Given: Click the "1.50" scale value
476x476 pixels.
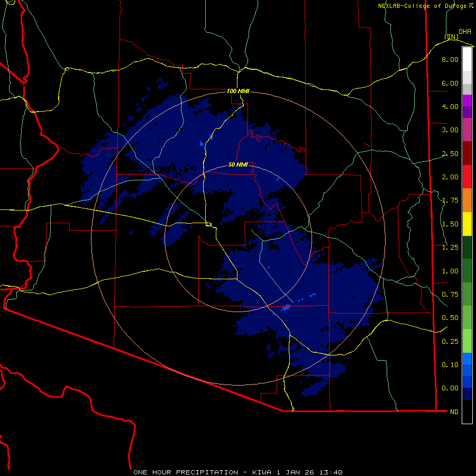Looking at the screenshot, I should click(x=450, y=224).
